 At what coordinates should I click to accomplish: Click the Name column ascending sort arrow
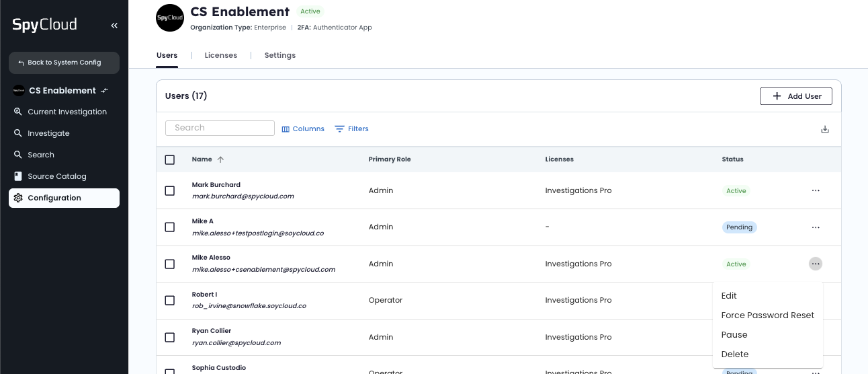(220, 159)
